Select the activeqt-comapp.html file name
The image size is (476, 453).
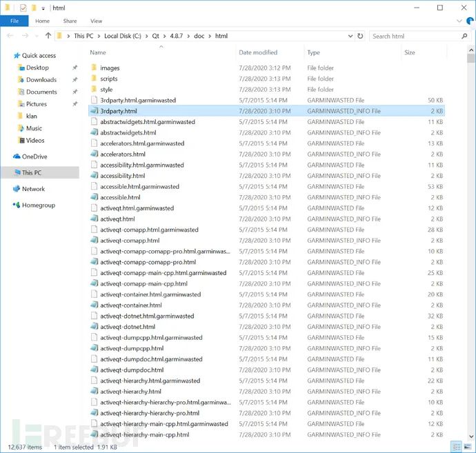pyautogui.click(x=130, y=241)
